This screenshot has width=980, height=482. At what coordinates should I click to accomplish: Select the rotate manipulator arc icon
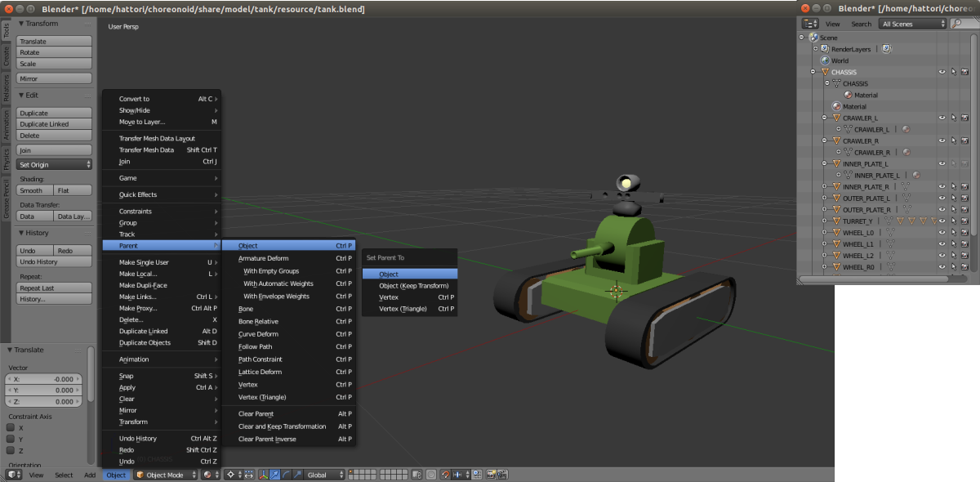(x=287, y=475)
